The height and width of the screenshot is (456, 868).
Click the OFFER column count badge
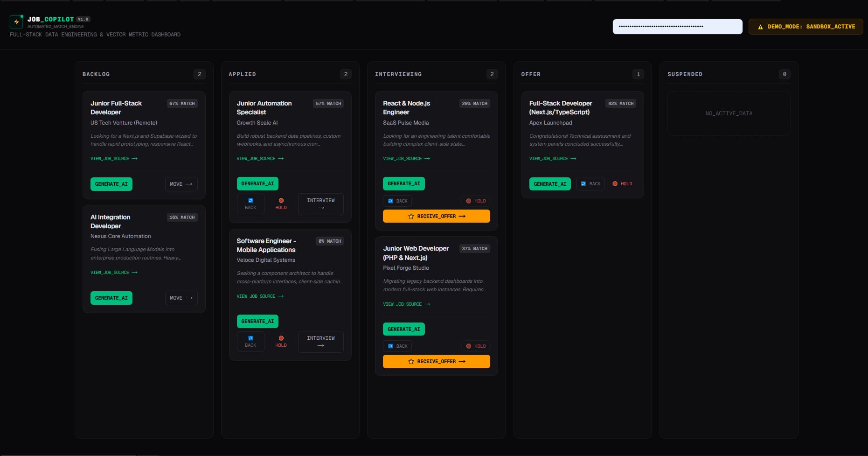pos(638,74)
